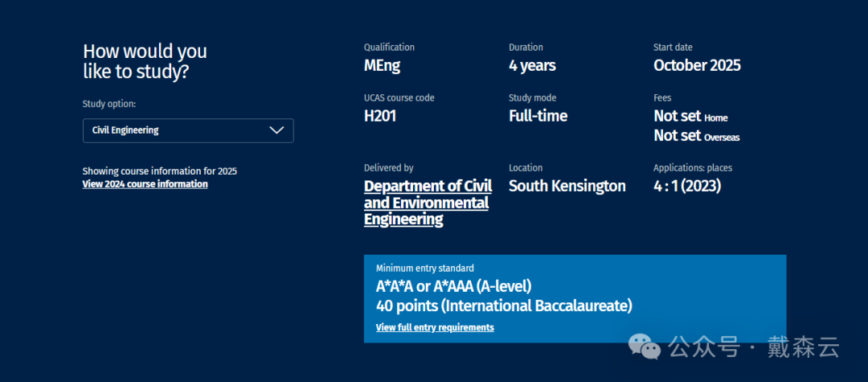Click the Not set Home fee
The height and width of the screenshot is (382, 868).
690,117
